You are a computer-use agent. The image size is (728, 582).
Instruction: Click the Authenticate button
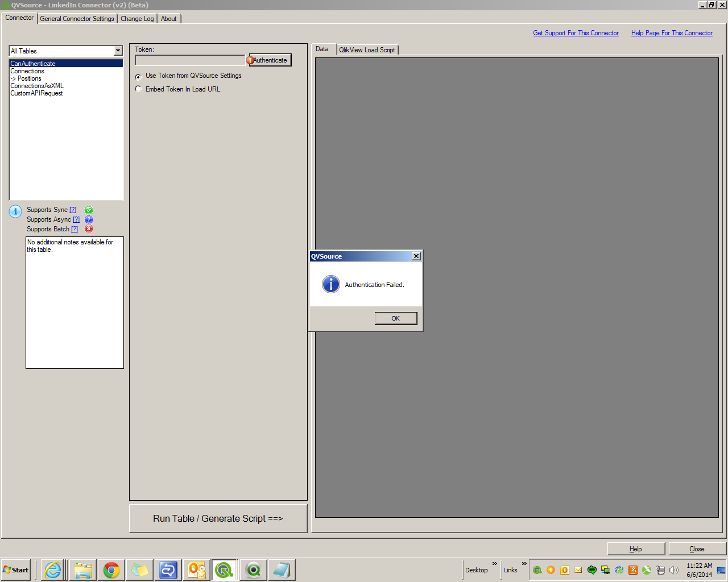[x=270, y=60]
